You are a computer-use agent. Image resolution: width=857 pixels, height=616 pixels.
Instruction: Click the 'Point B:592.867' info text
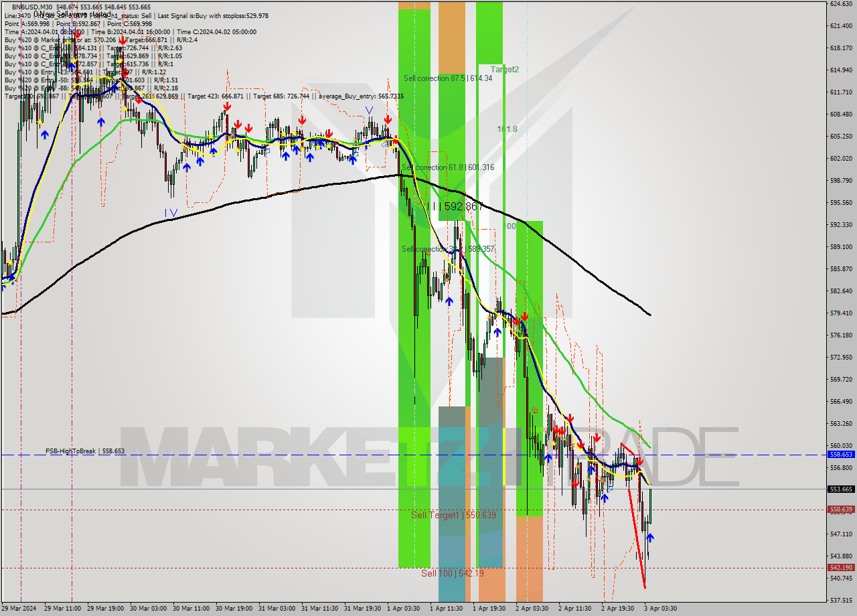(80, 23)
